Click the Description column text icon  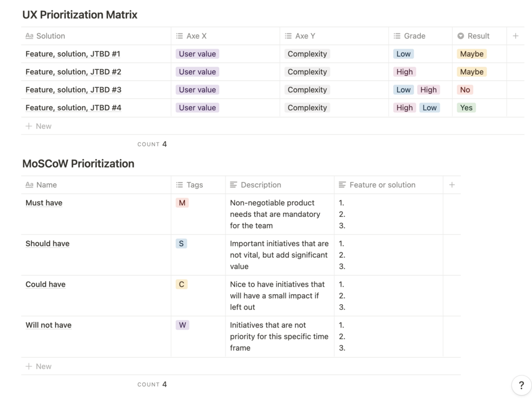coord(233,185)
